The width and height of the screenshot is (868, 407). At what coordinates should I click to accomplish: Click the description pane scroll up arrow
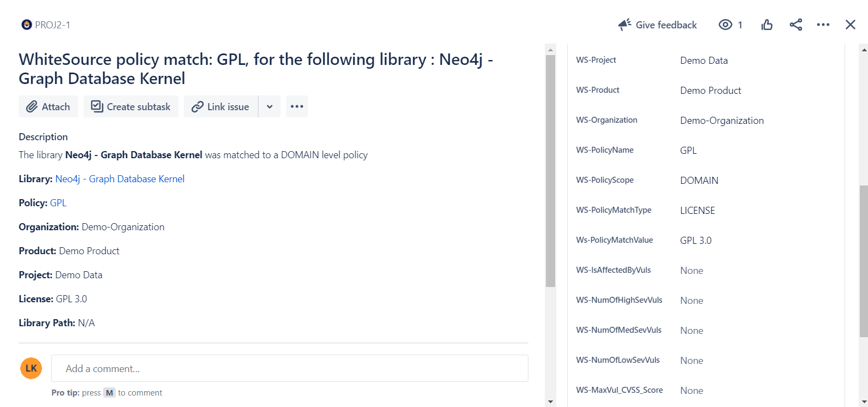click(550, 49)
